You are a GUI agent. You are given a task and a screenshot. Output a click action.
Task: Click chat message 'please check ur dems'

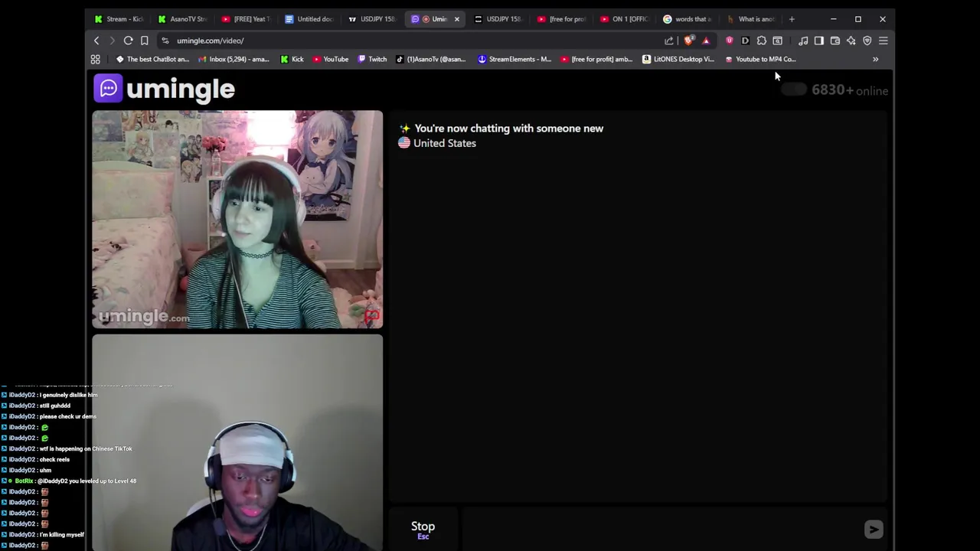tap(67, 416)
